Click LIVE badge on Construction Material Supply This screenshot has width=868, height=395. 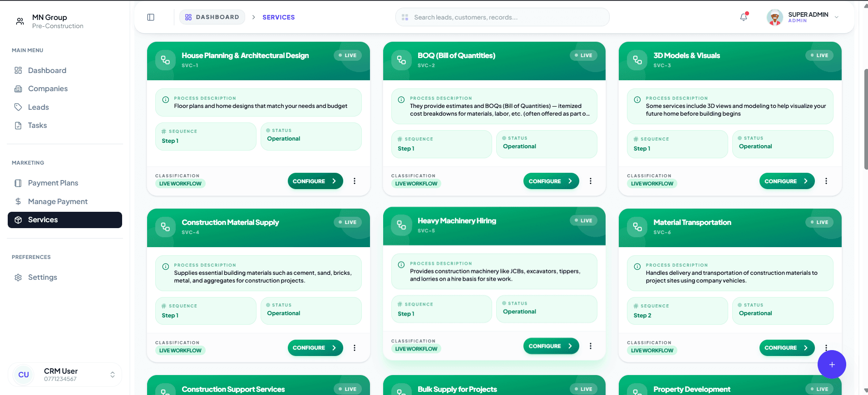(348, 222)
